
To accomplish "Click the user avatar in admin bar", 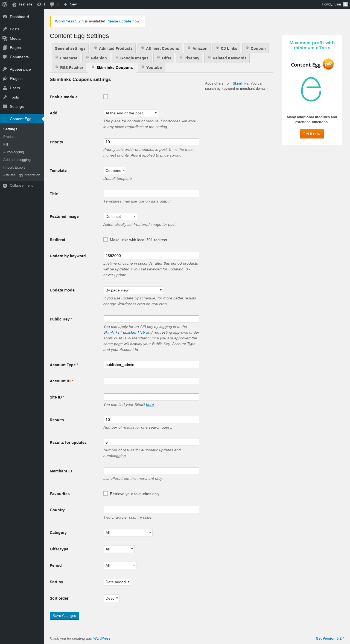I will click(x=345, y=4).
